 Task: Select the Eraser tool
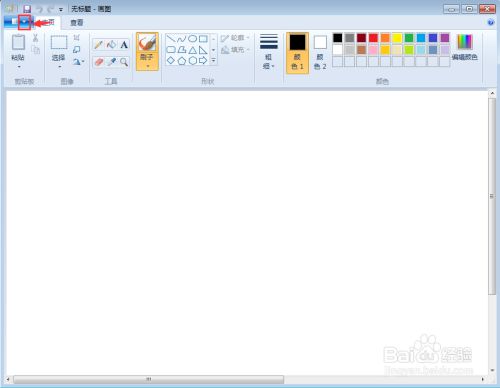pos(99,62)
